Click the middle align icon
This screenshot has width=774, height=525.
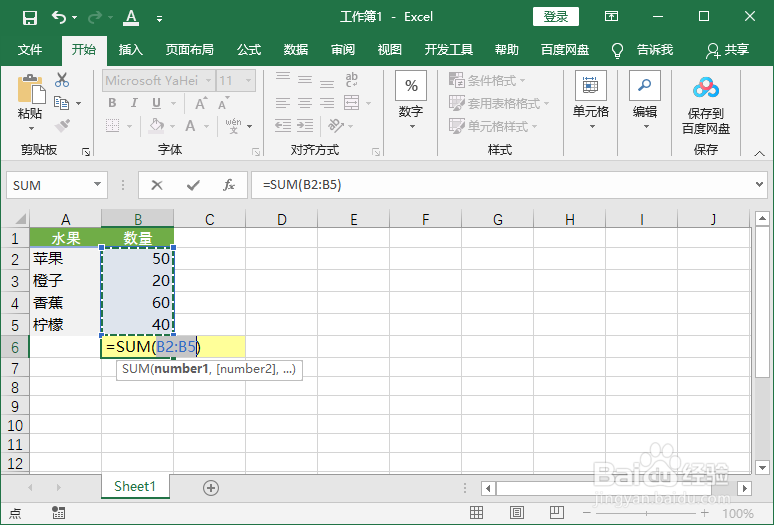305,79
